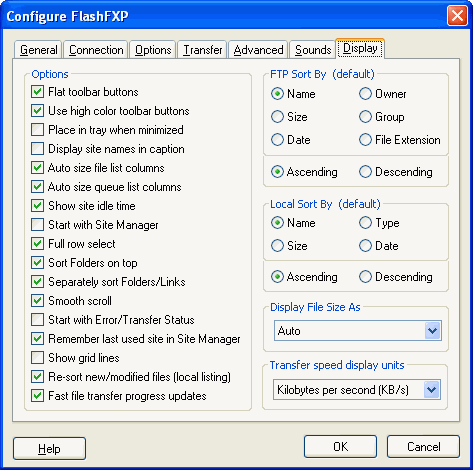The image size is (473, 470).
Task: Open Display File Size As dropdown
Action: (x=358, y=331)
